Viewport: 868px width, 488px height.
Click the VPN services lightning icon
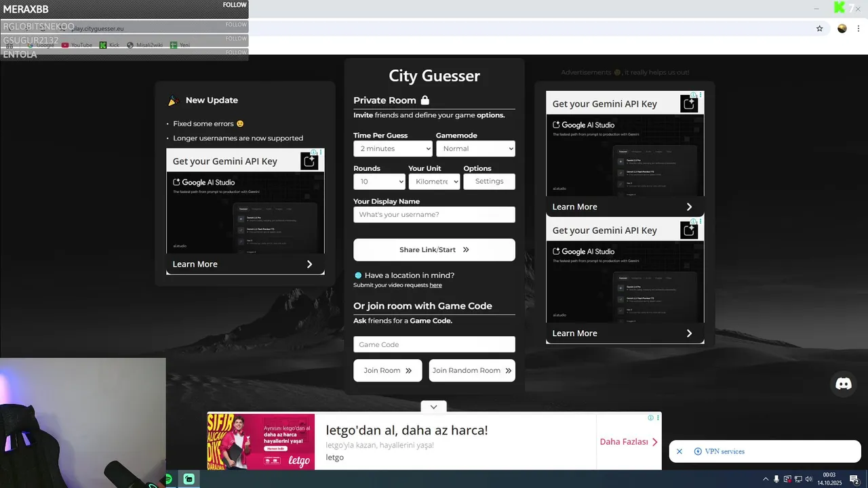[x=698, y=451]
